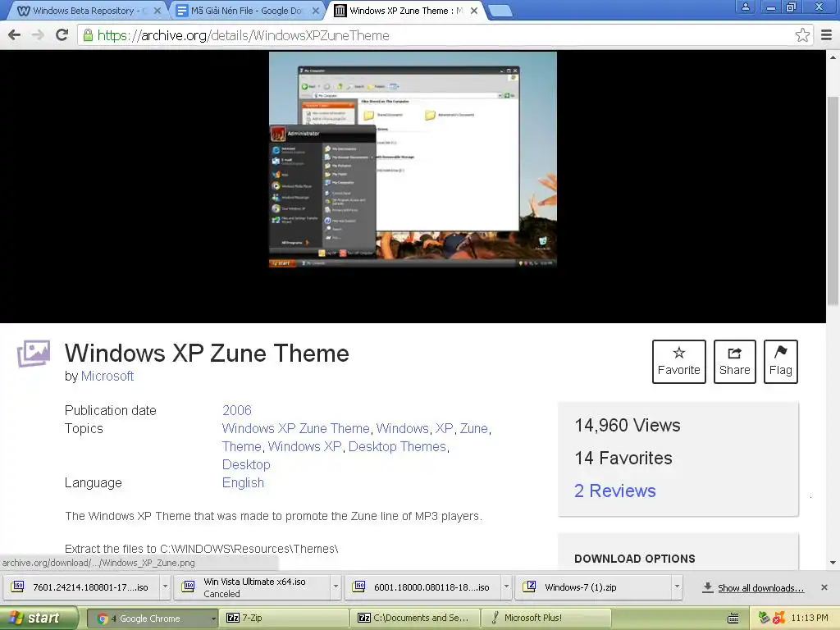
Task: Expand the Google Chrome taskbar group arrow
Action: (212, 619)
